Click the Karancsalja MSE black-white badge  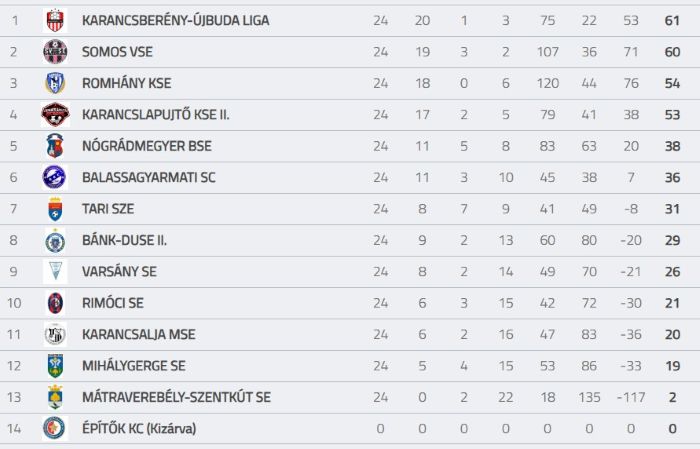point(55,335)
